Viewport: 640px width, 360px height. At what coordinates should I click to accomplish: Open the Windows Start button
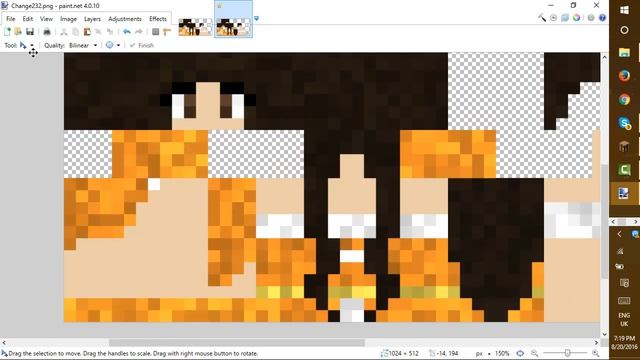coord(624,10)
